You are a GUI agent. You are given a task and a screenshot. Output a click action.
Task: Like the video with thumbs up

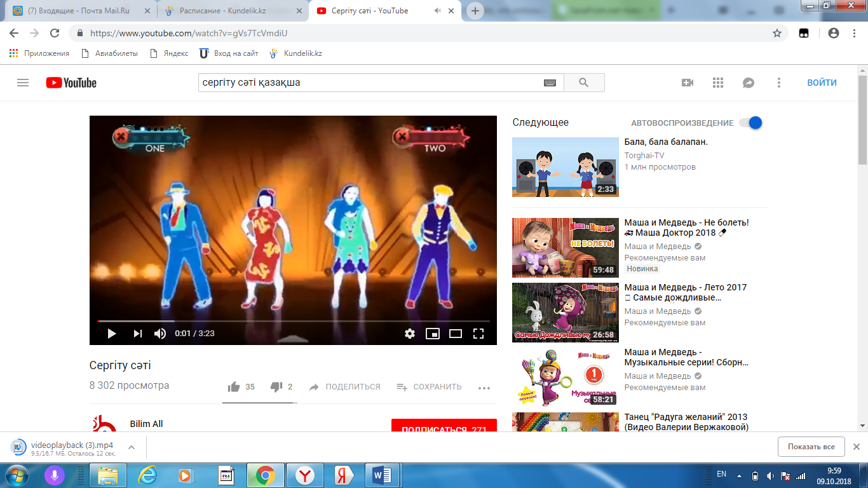coord(234,387)
